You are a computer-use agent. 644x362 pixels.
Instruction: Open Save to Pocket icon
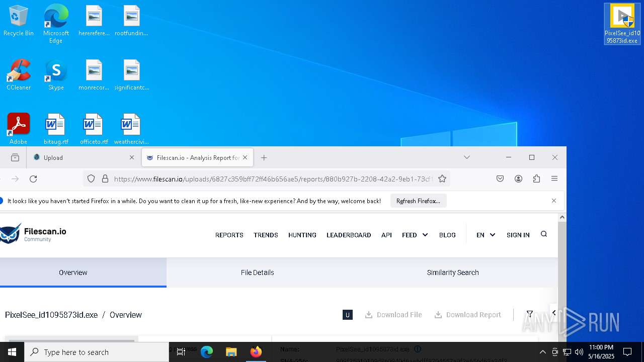click(500, 178)
